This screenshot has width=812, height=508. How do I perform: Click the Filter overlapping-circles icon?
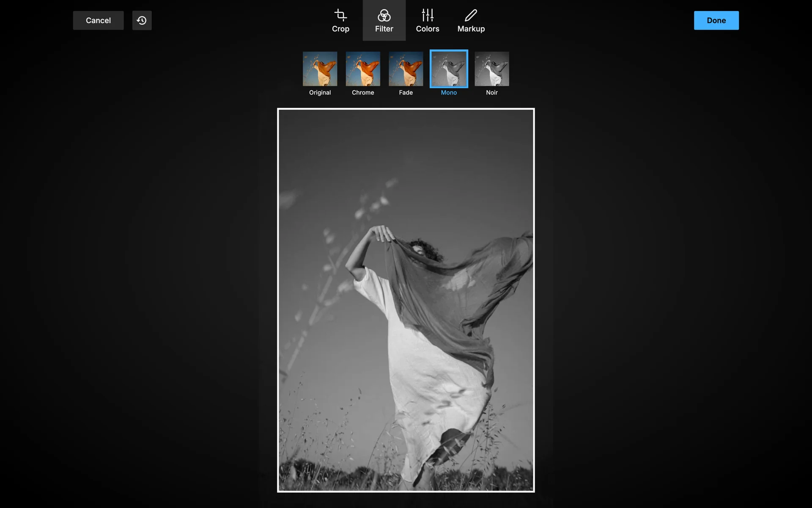[384, 16]
